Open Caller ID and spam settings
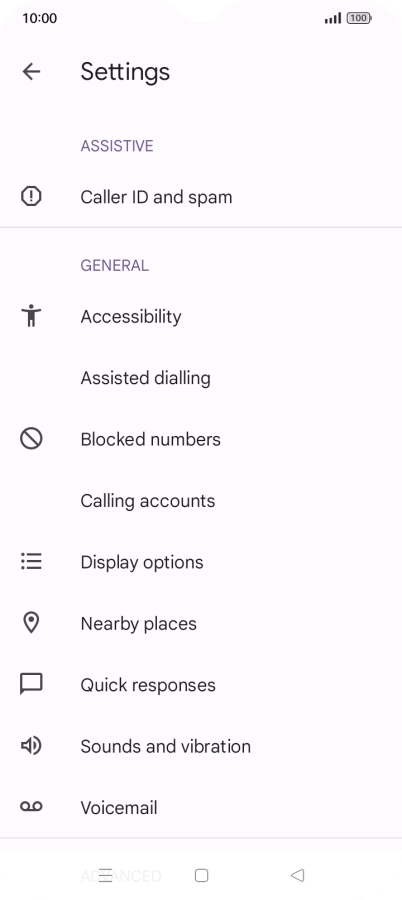This screenshot has width=402, height=900. pyautogui.click(x=201, y=197)
